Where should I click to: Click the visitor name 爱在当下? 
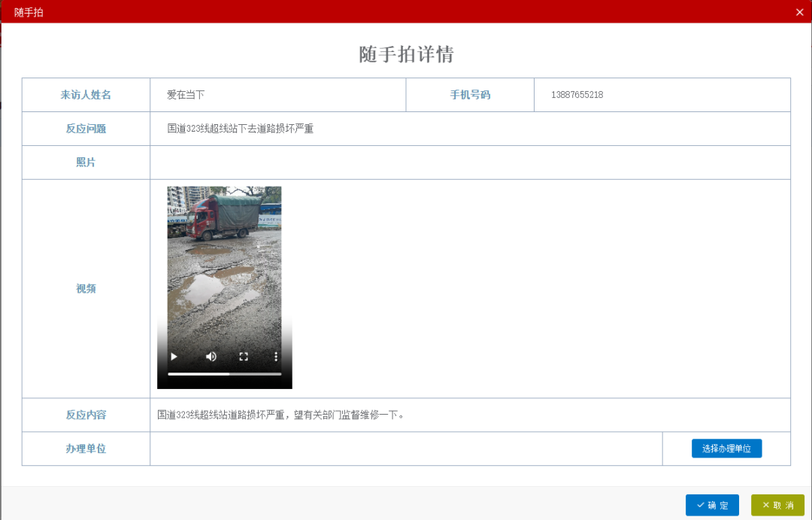(x=186, y=95)
